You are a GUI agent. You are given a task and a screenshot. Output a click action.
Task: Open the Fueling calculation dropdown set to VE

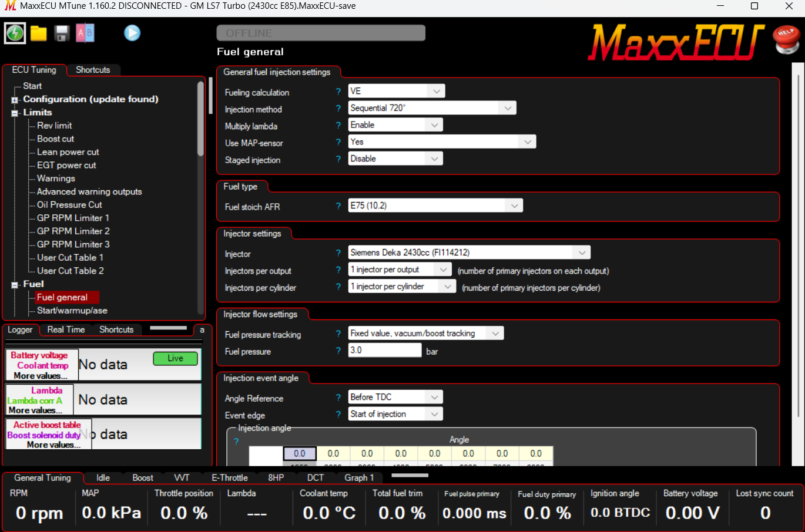397,91
